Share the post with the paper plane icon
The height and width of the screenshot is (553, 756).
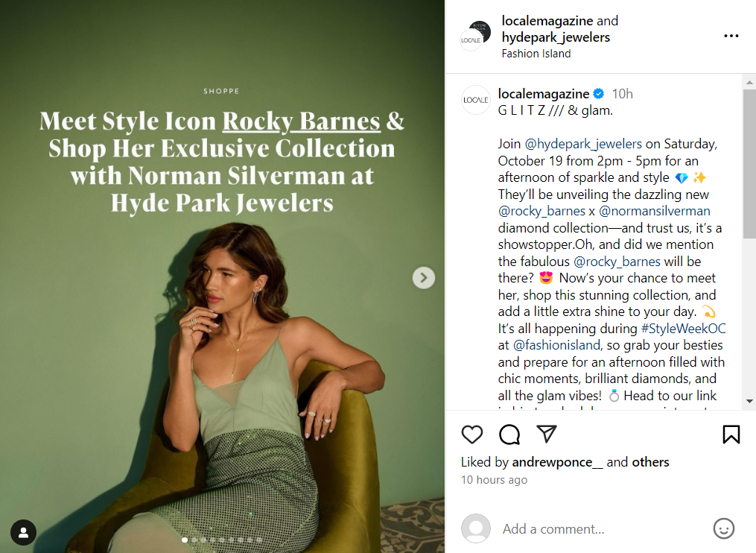(x=547, y=434)
